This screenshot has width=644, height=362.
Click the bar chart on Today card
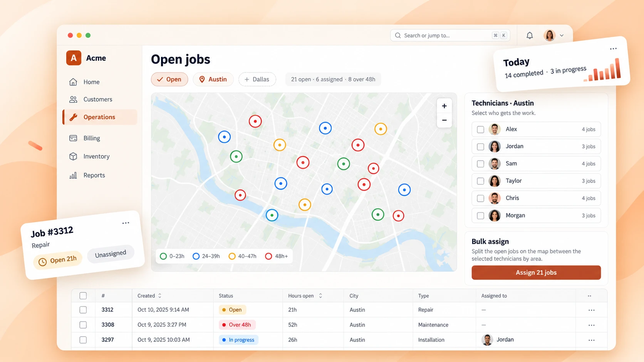[603, 70]
